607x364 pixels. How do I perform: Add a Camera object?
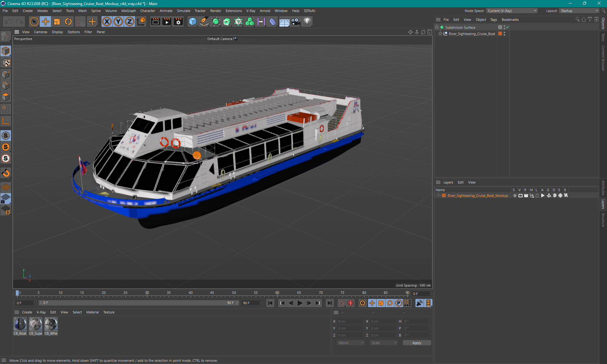click(x=296, y=21)
